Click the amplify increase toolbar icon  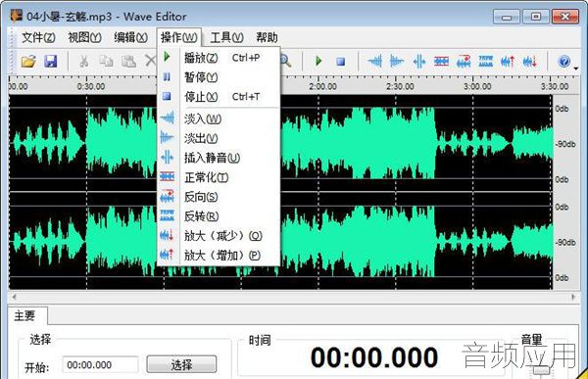point(508,61)
